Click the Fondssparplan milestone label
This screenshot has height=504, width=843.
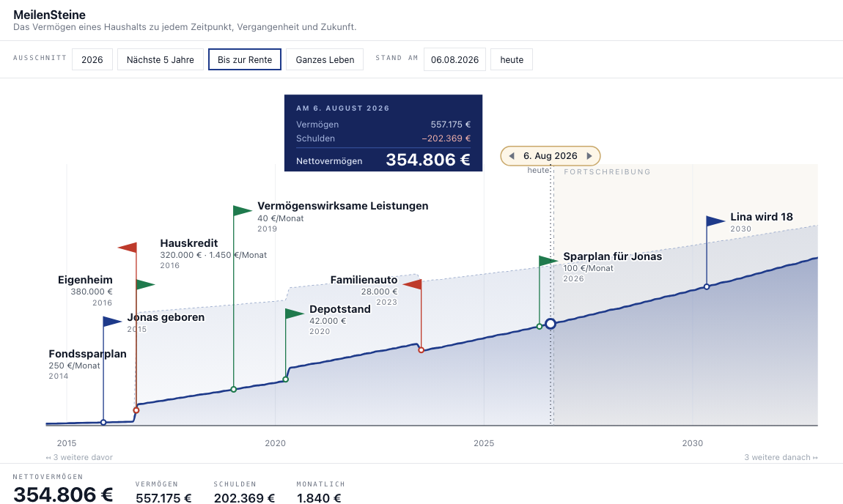88,354
